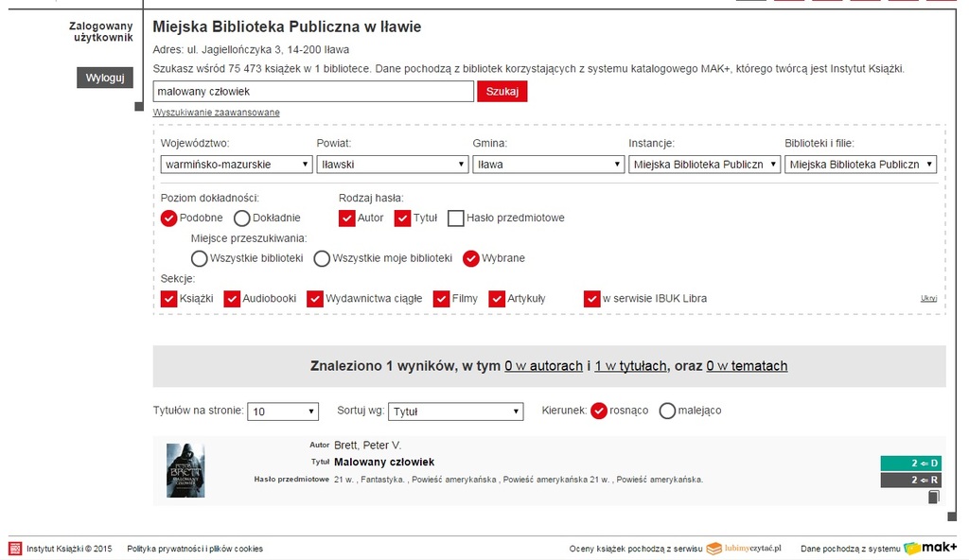
Task: Click the green '2 D' availability badge
Action: 911,463
